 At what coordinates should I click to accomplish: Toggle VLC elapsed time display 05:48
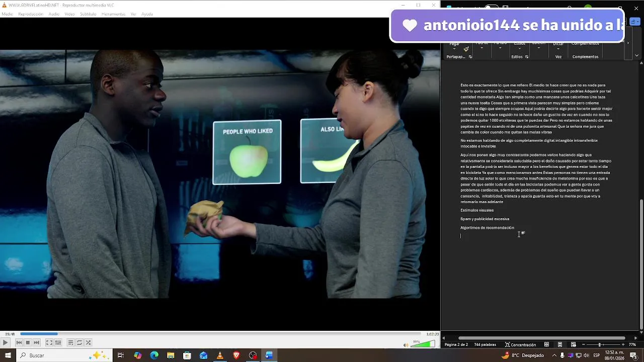[10, 334]
